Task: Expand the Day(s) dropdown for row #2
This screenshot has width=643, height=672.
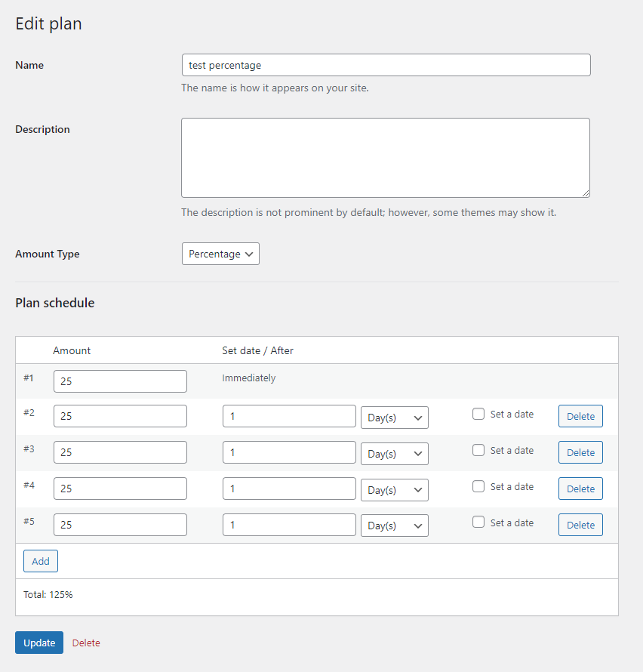Action: pos(395,418)
